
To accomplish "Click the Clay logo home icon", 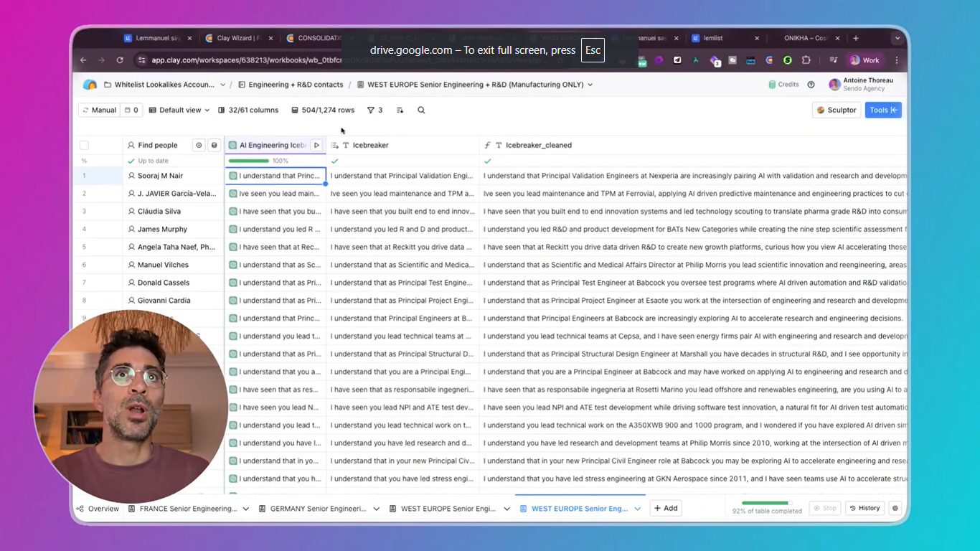I will [x=90, y=85].
